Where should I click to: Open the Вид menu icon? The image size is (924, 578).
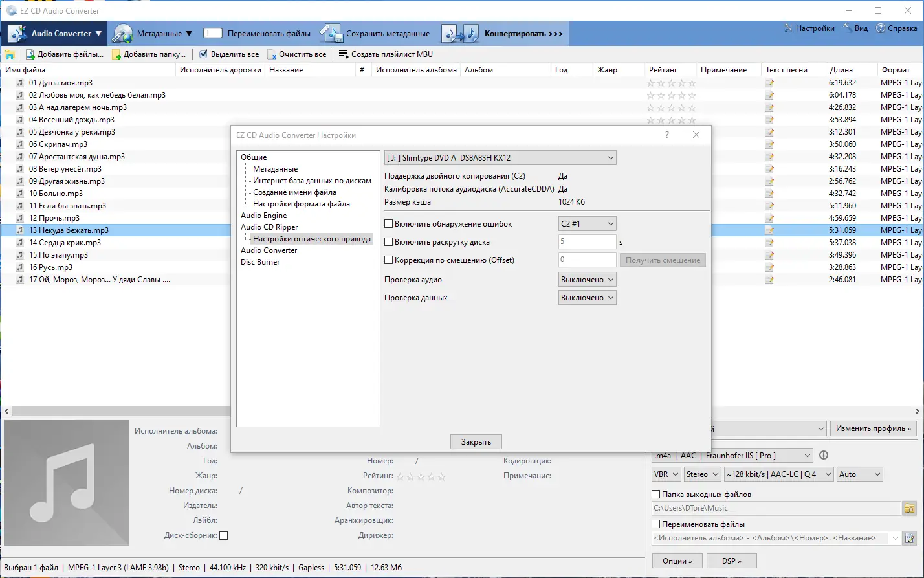848,28
